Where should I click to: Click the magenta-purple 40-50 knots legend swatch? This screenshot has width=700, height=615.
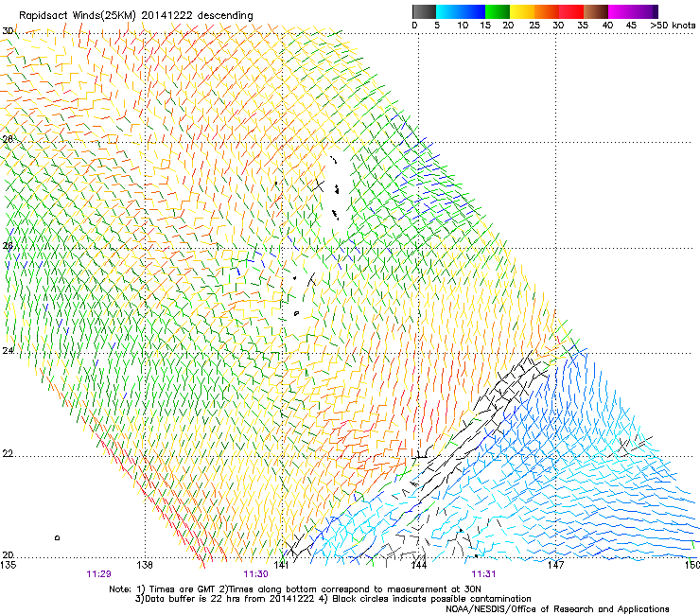pyautogui.click(x=633, y=11)
